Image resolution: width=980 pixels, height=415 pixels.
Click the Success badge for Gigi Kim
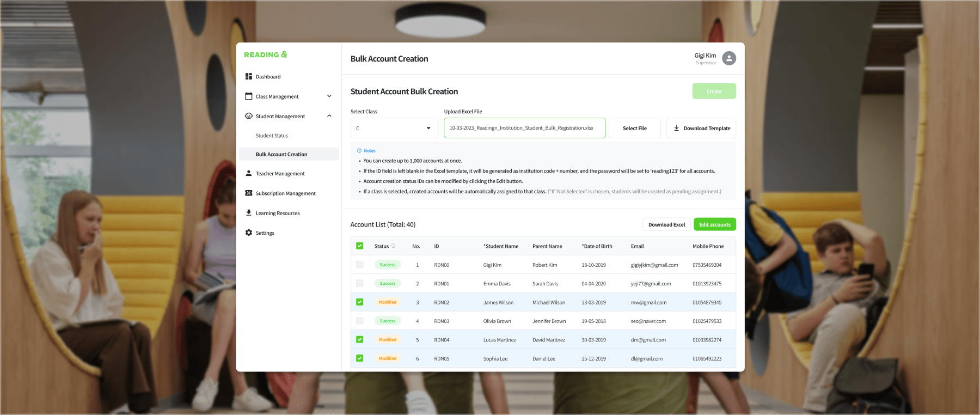pyautogui.click(x=388, y=265)
